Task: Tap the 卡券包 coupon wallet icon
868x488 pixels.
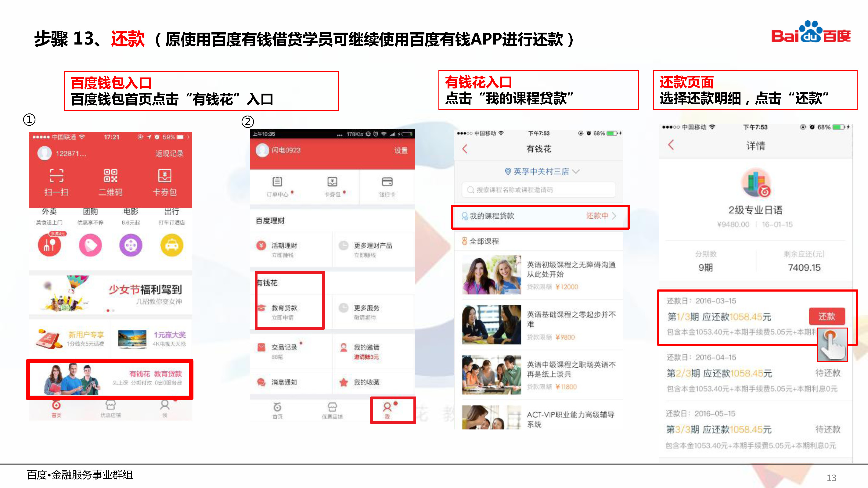Action: click(x=164, y=176)
